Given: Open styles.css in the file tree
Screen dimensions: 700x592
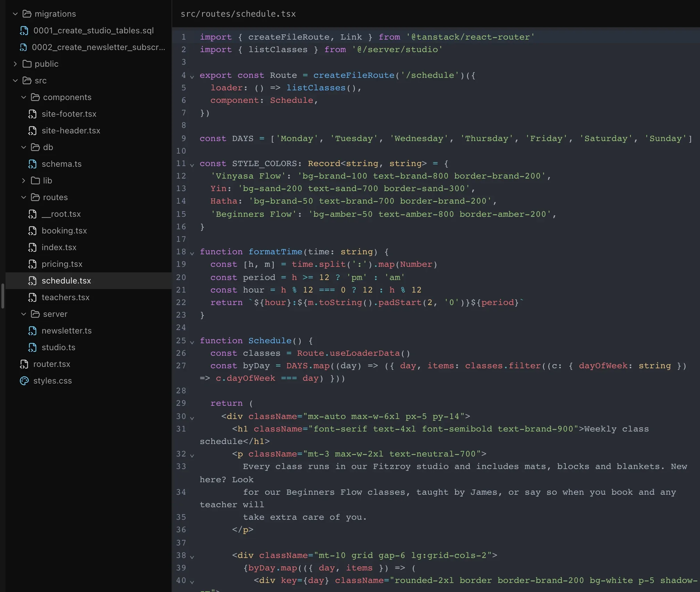Looking at the screenshot, I should 89,381.
